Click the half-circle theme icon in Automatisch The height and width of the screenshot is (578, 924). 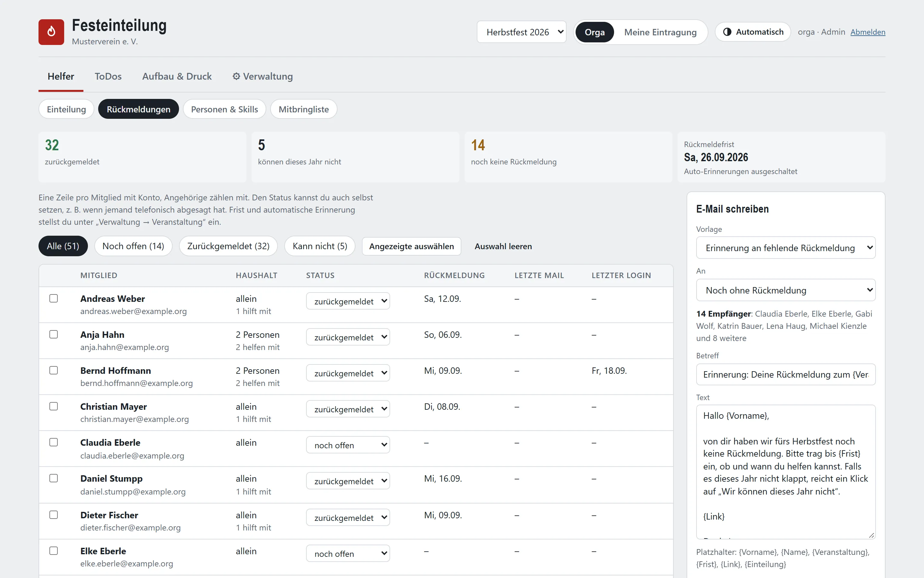click(727, 32)
